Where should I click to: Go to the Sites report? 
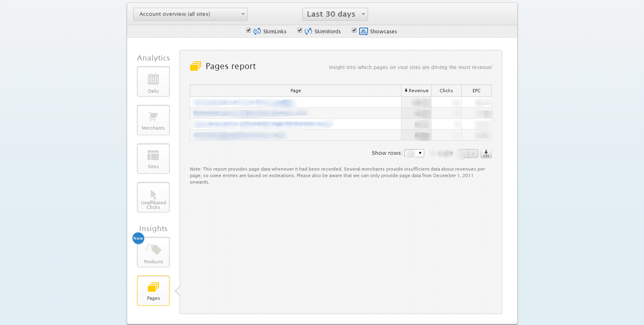[153, 159]
